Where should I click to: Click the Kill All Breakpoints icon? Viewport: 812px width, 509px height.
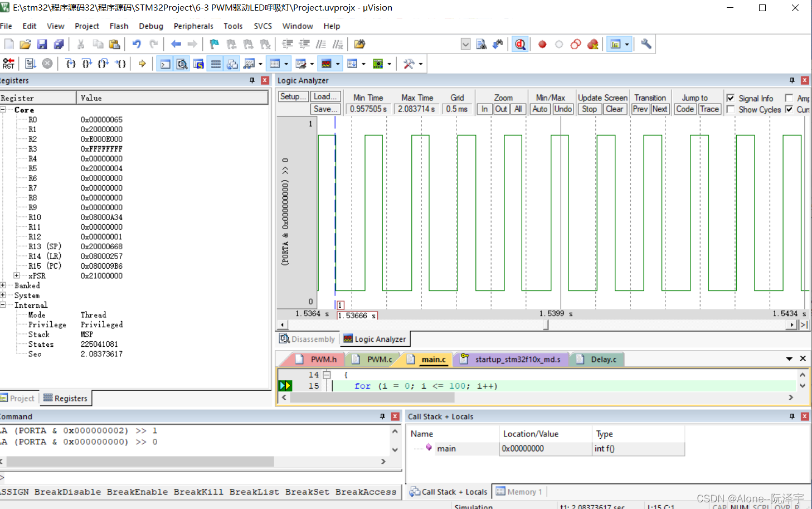point(592,43)
